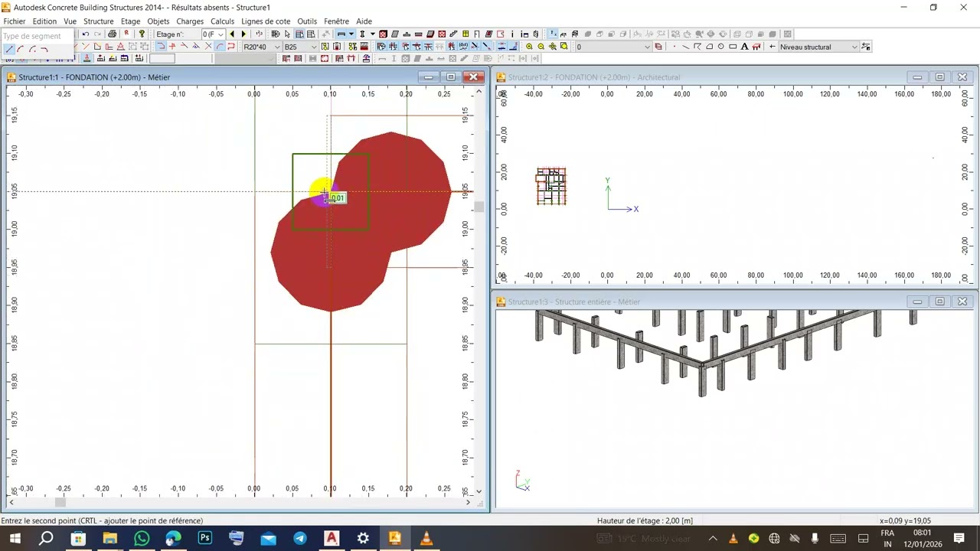Viewport: 980px width, 551px height.
Task: Open the Vue menu
Action: click(70, 21)
